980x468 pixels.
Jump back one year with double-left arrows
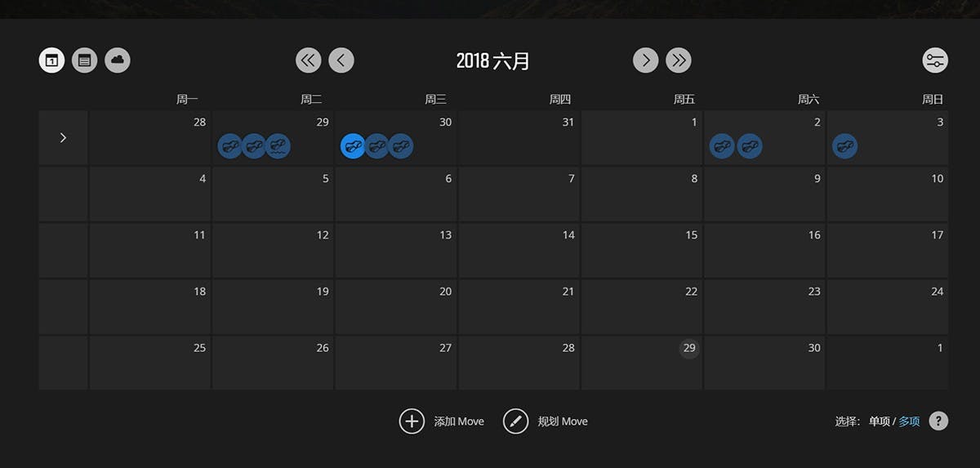[x=308, y=60]
